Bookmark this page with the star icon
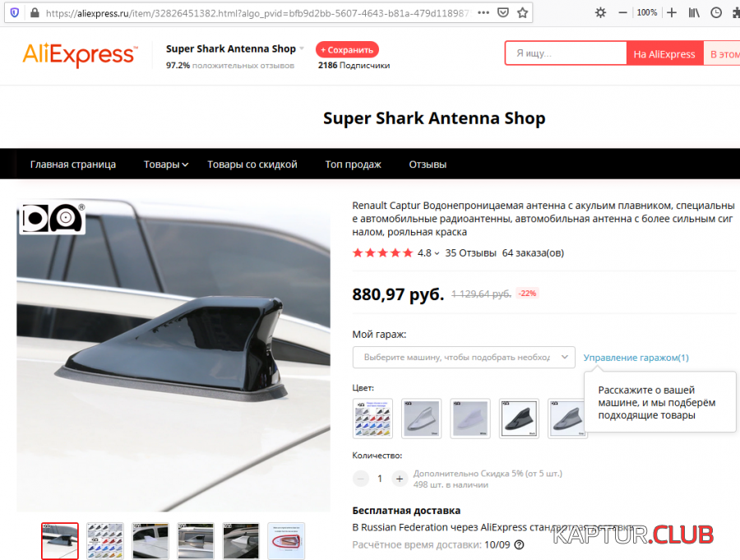 [522, 13]
